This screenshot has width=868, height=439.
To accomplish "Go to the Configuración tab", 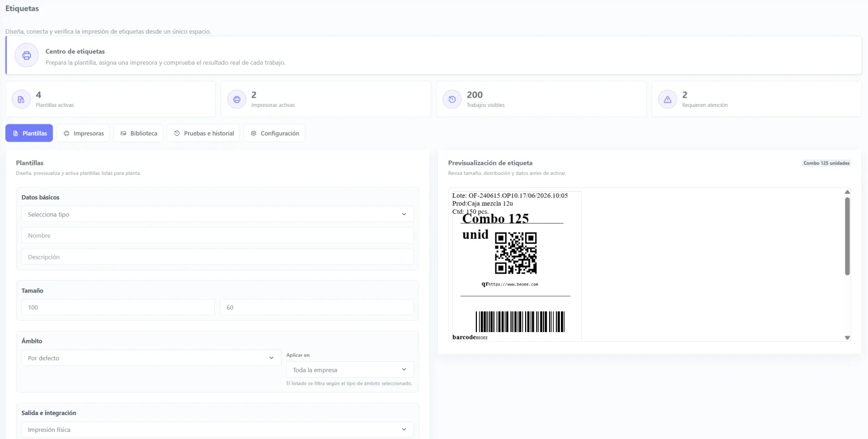I will click(275, 133).
